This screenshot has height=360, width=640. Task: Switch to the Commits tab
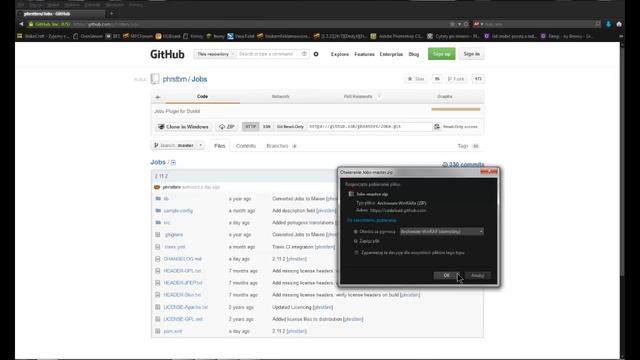click(x=246, y=146)
